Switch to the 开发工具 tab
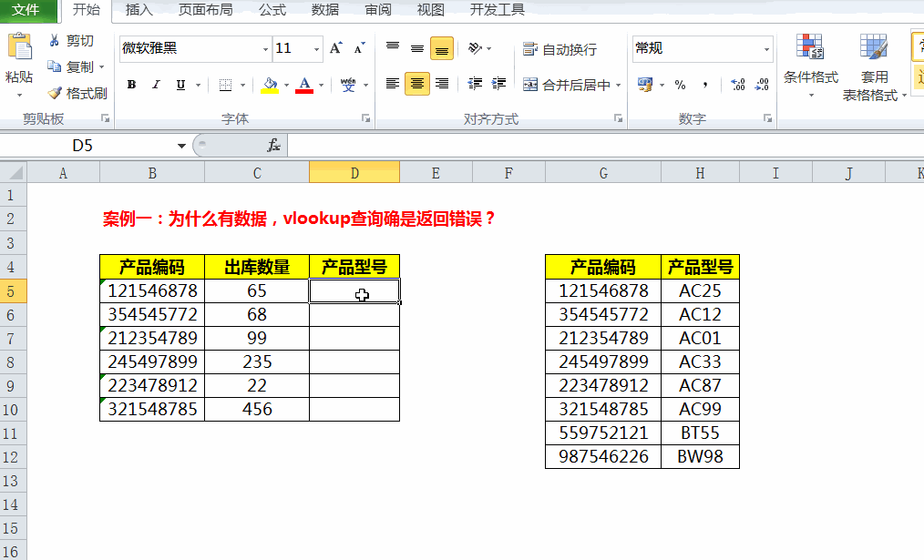This screenshot has width=924, height=560. [x=498, y=9]
